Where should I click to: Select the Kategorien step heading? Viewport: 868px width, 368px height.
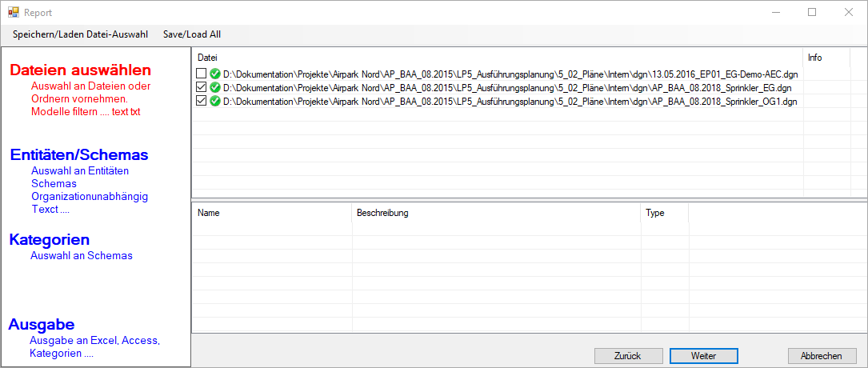(x=50, y=240)
